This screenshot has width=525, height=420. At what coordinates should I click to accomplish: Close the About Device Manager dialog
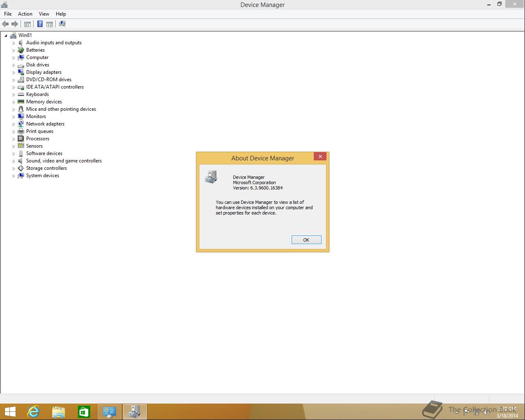click(x=320, y=156)
